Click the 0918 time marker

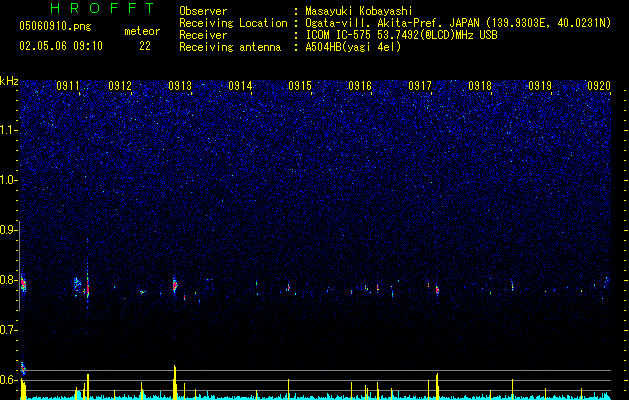pos(480,86)
